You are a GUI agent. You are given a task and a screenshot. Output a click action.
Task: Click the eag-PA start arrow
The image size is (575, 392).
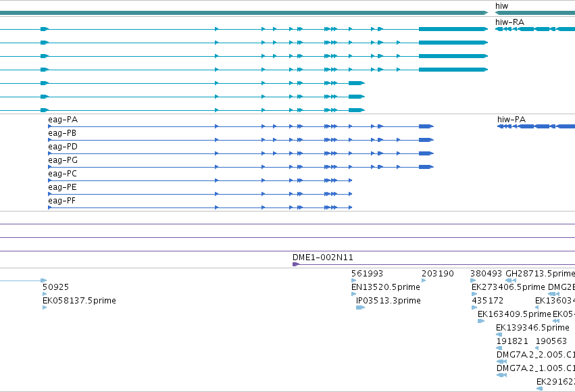click(50, 126)
